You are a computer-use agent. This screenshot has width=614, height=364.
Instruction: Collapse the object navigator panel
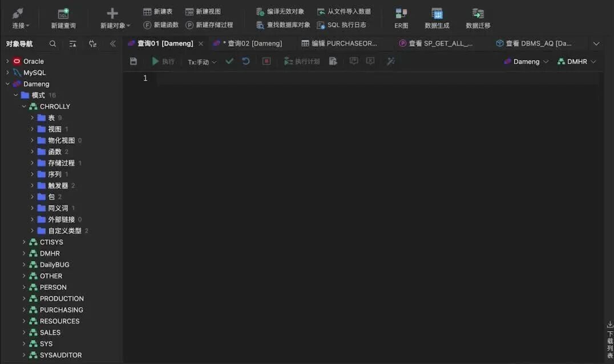(x=113, y=44)
